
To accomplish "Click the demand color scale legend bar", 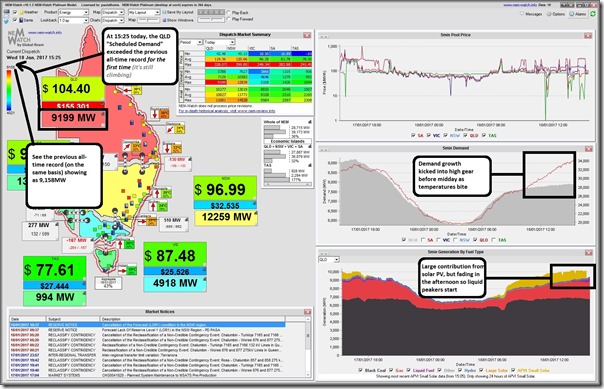I will (x=9, y=90).
